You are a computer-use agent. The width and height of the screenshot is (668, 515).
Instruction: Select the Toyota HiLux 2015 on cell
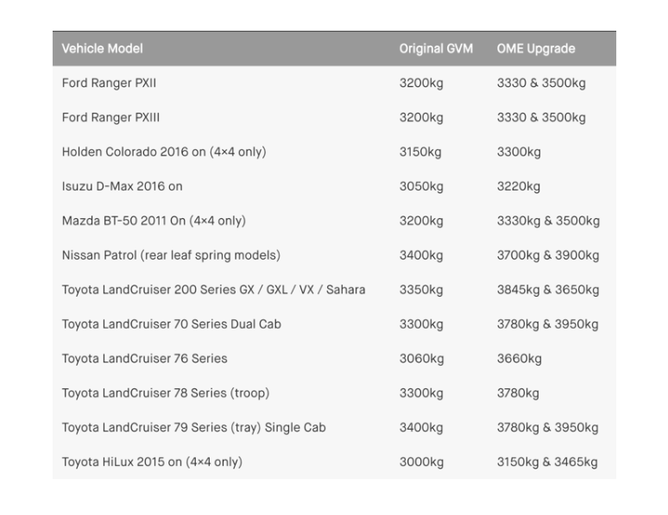pos(152,462)
